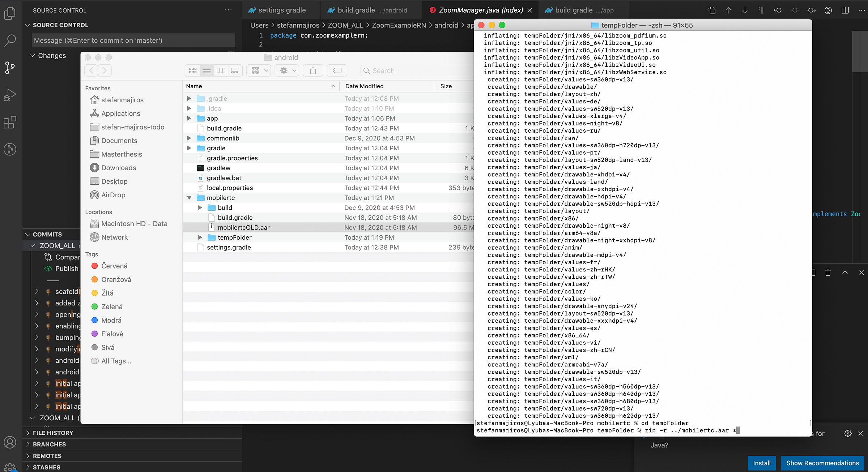Open the Extensions view icon
This screenshot has width=868, height=472.
10,122
